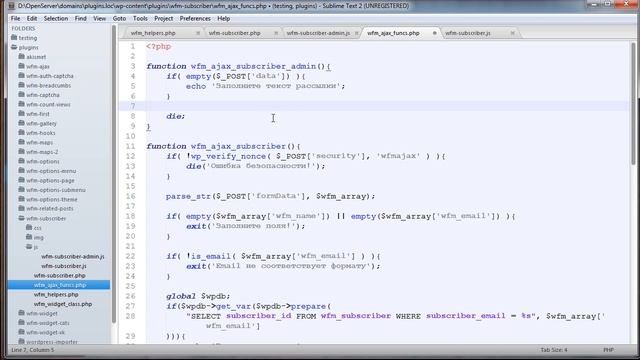Open the Edit menu
640x360 pixels.
click(x=32, y=18)
